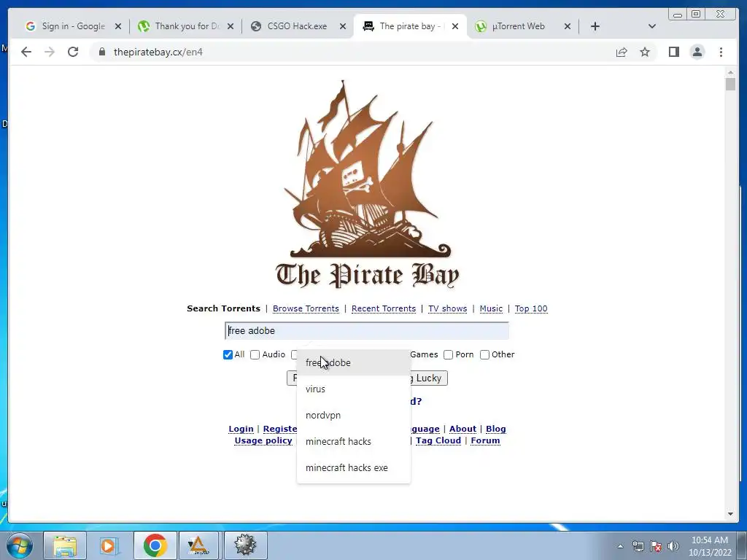Click the taskbar clock showing 10:54 AM
This screenshot has width=747, height=560.
pos(710,546)
